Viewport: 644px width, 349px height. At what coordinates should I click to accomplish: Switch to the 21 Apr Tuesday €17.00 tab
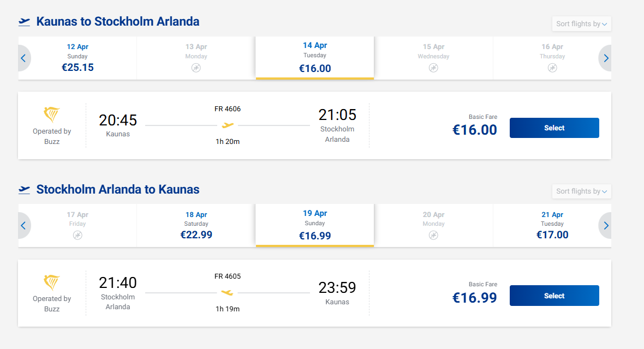pyautogui.click(x=552, y=225)
